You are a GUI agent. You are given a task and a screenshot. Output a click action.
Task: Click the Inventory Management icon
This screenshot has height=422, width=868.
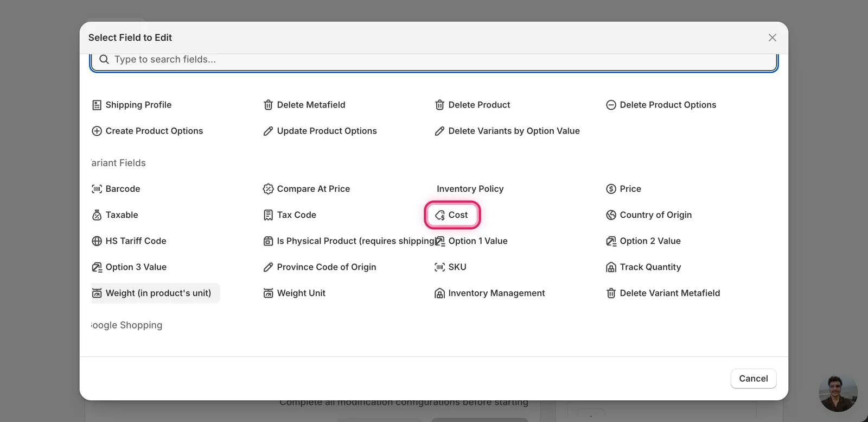click(439, 293)
